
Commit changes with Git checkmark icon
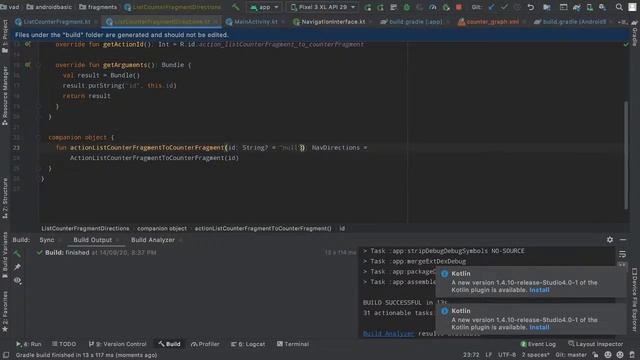point(504,7)
